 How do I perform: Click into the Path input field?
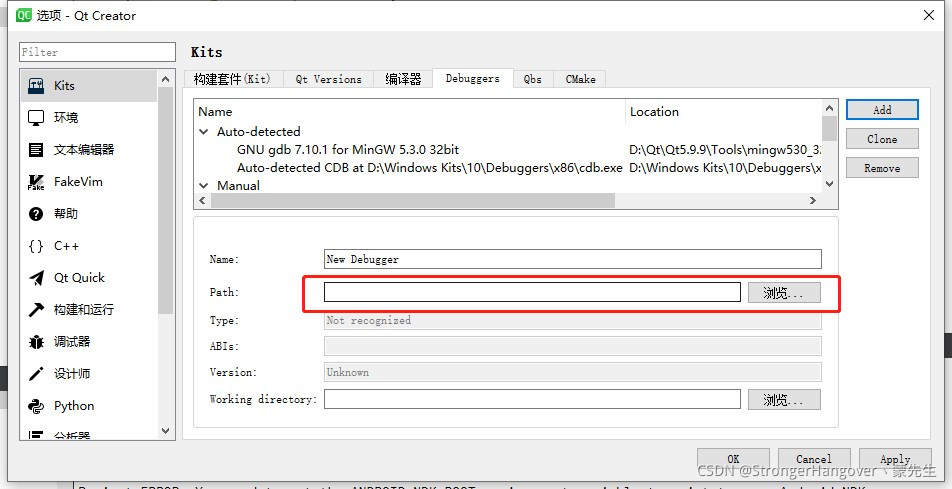532,292
